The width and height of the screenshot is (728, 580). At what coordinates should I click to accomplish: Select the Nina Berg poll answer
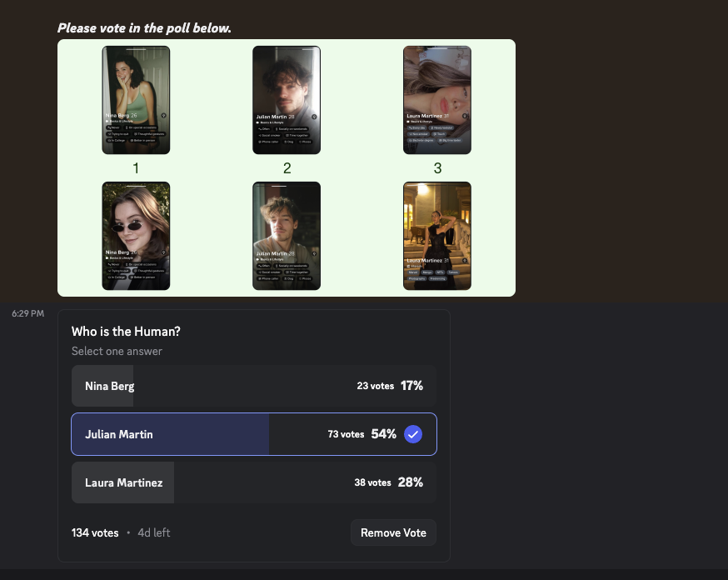click(x=254, y=386)
